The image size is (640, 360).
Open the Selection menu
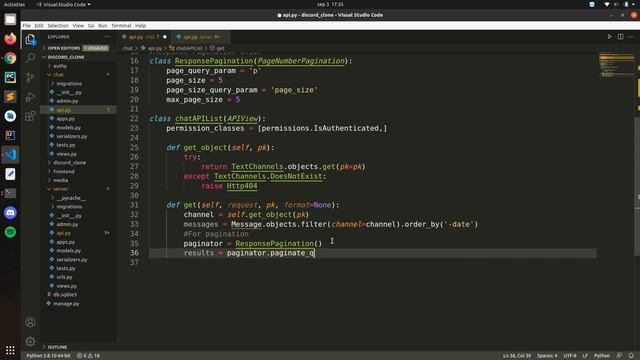click(x=58, y=25)
